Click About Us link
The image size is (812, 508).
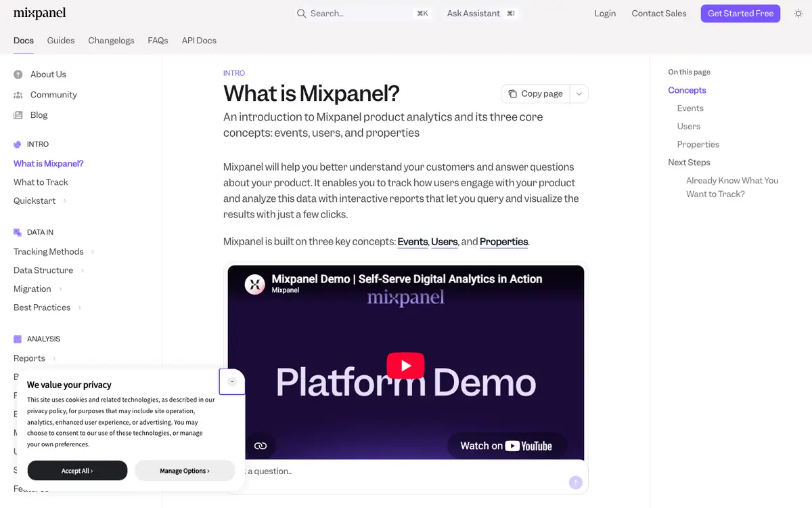pos(48,75)
